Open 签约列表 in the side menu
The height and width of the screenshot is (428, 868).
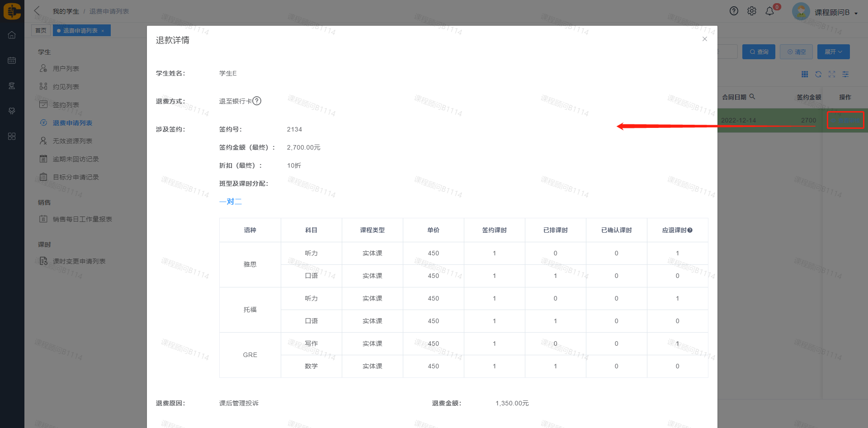pos(66,105)
